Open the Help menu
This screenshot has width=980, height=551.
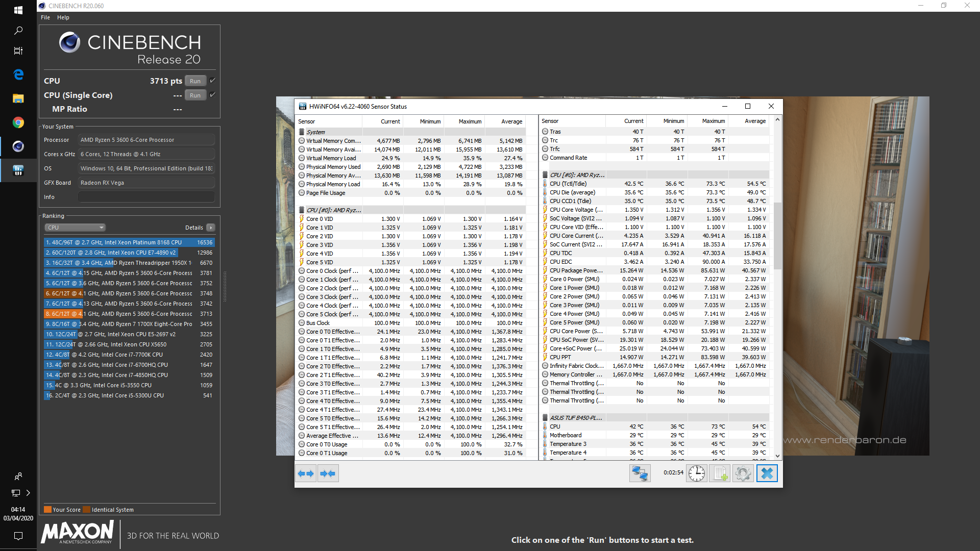(x=63, y=17)
